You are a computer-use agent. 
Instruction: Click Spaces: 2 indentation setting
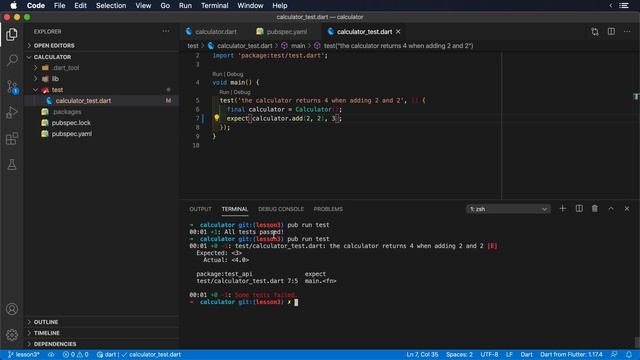click(459, 354)
